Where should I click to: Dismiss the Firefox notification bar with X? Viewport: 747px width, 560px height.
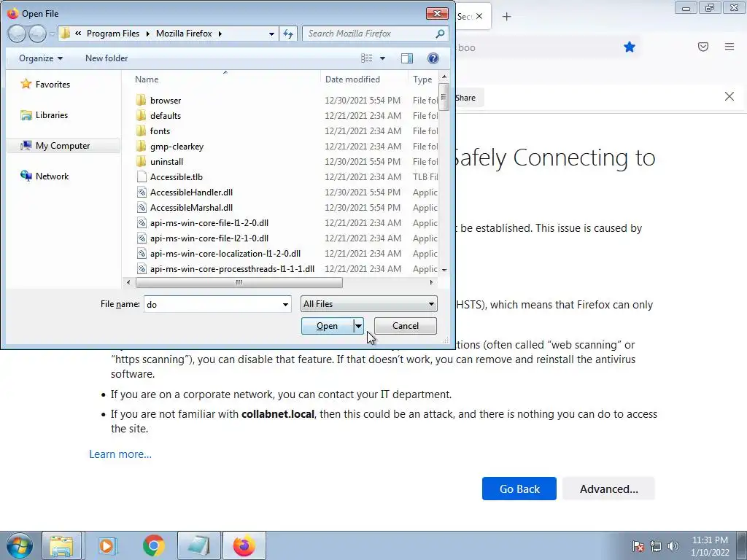(x=729, y=97)
